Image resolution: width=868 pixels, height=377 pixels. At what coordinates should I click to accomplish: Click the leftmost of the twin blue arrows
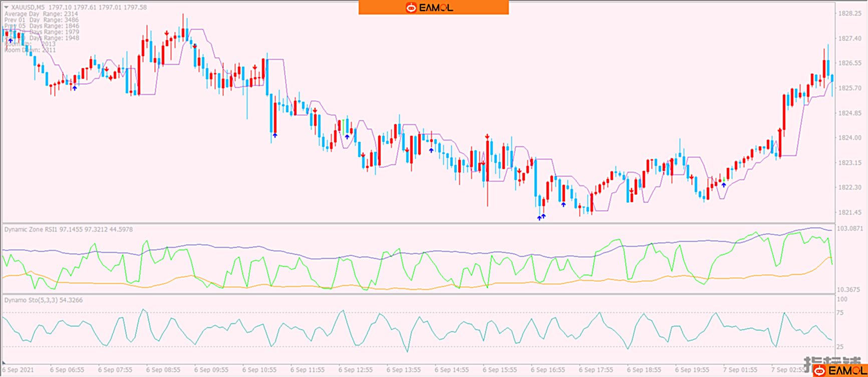539,218
